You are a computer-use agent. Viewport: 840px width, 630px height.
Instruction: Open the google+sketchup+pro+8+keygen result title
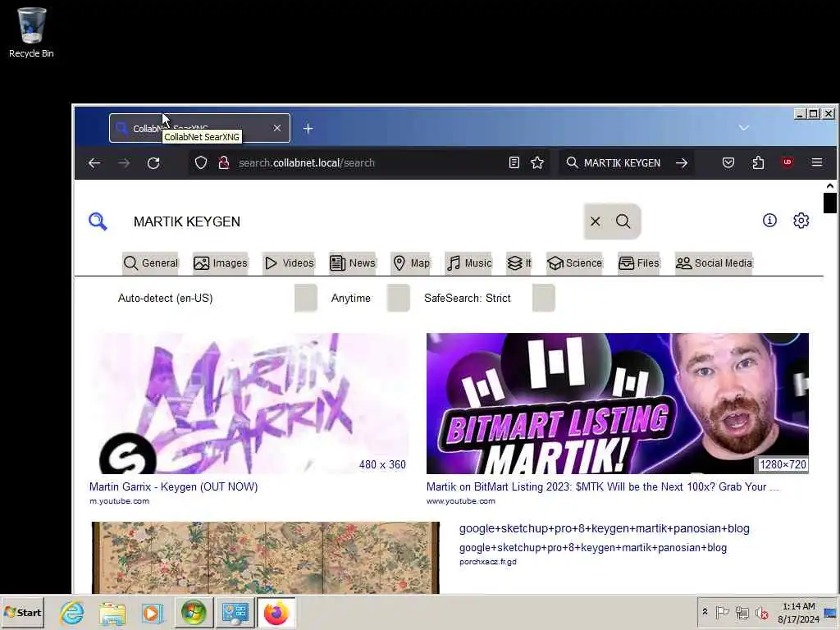(x=605, y=528)
